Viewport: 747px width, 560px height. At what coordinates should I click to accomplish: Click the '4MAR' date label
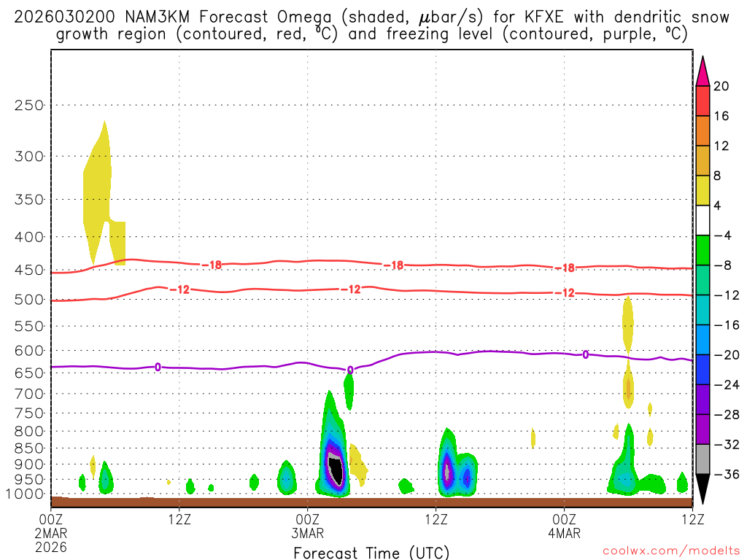[565, 533]
